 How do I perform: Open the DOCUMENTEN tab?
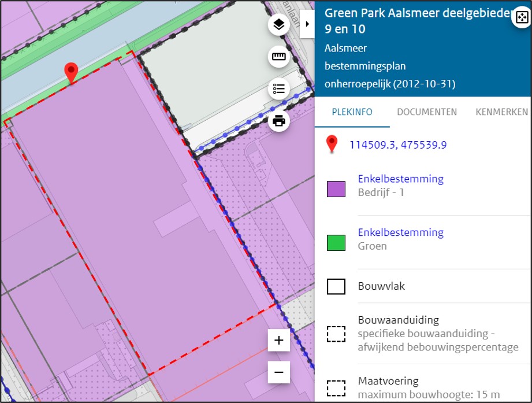pos(427,112)
